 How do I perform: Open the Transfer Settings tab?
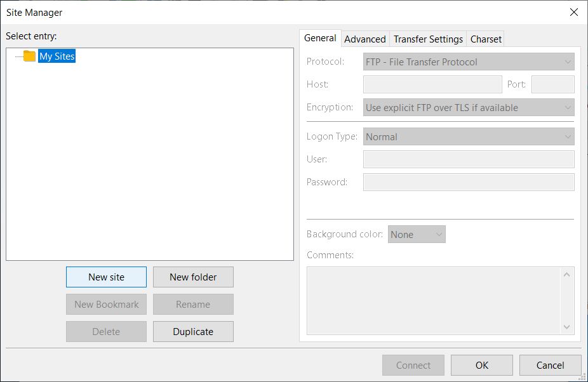[428, 39]
